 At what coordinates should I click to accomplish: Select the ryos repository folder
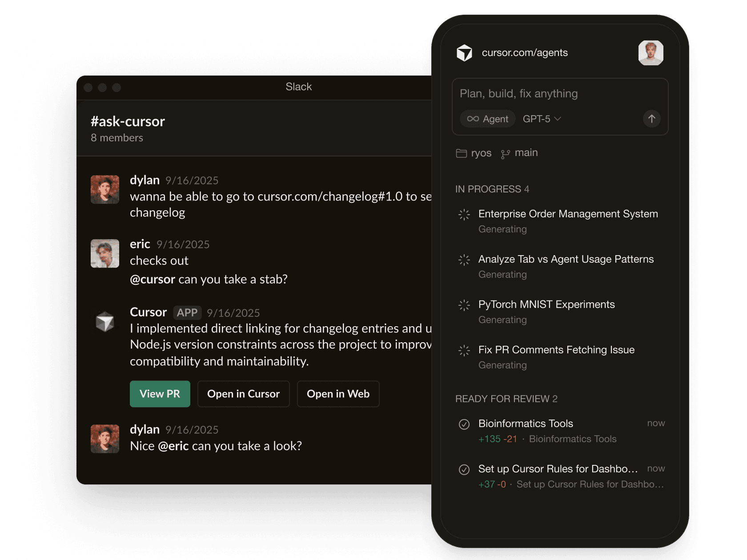click(474, 153)
